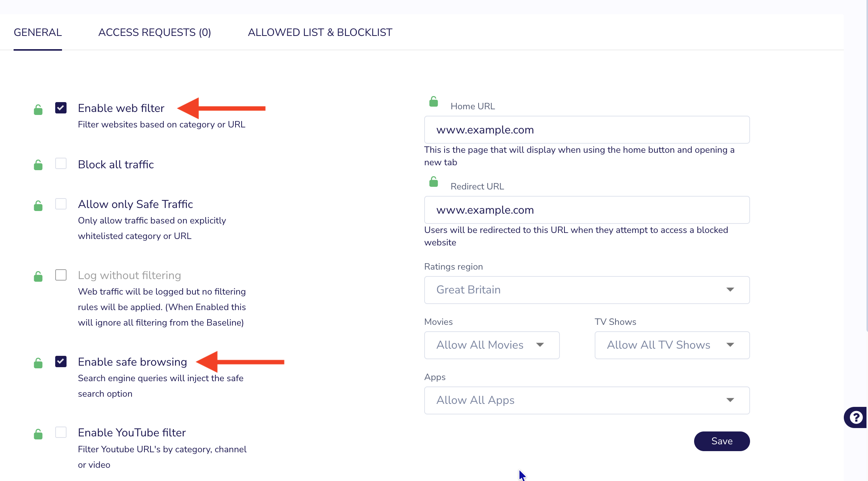Check the Enable YouTube filter checkbox
This screenshot has width=868, height=481.
pyautogui.click(x=61, y=432)
